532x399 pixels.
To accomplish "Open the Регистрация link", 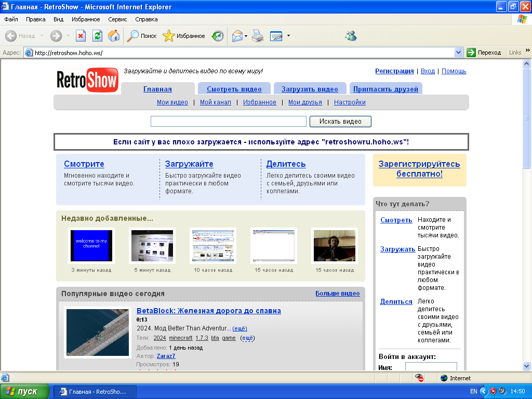I will [394, 71].
